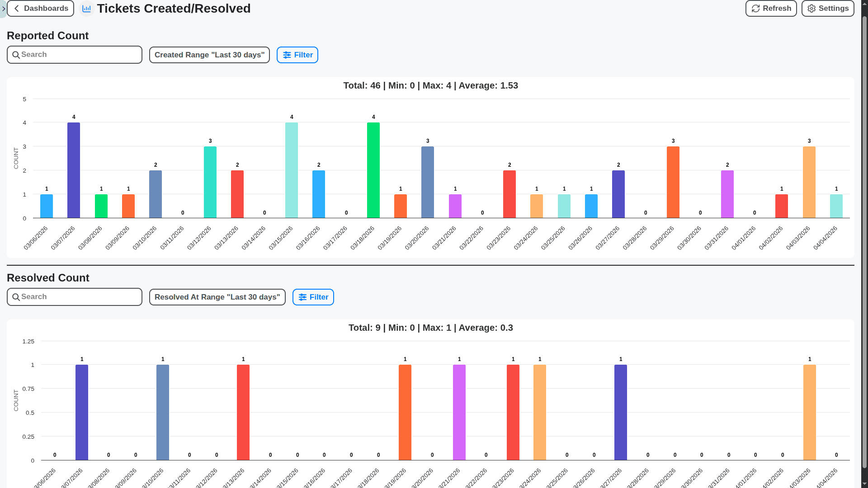Screen dimensions: 868x488
Task: Click the magnifier icon in Reported Count search
Action: 16,55
